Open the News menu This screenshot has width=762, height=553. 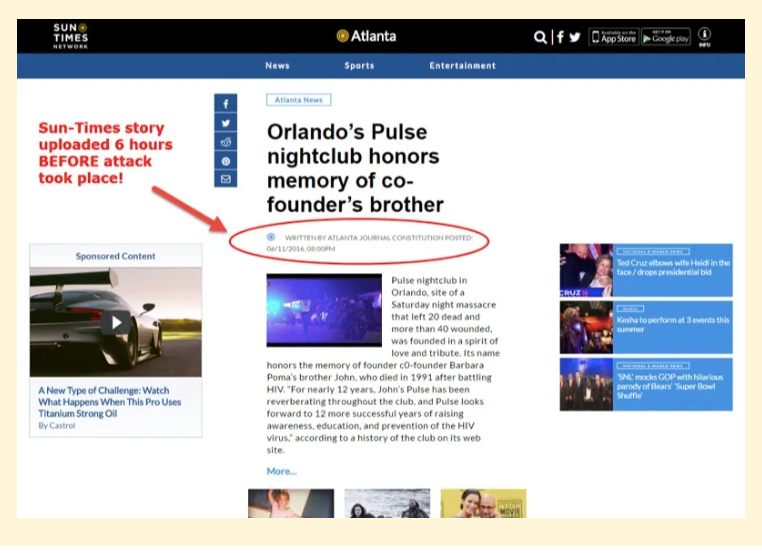click(277, 66)
